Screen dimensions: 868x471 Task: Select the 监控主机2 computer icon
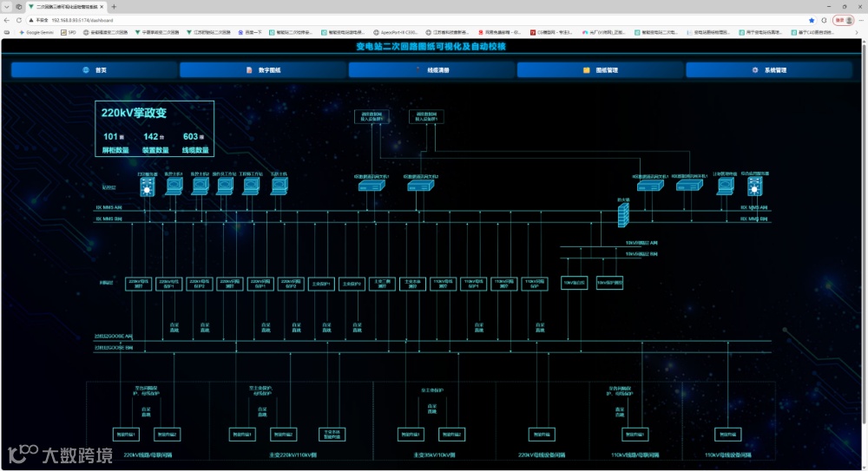(x=200, y=186)
